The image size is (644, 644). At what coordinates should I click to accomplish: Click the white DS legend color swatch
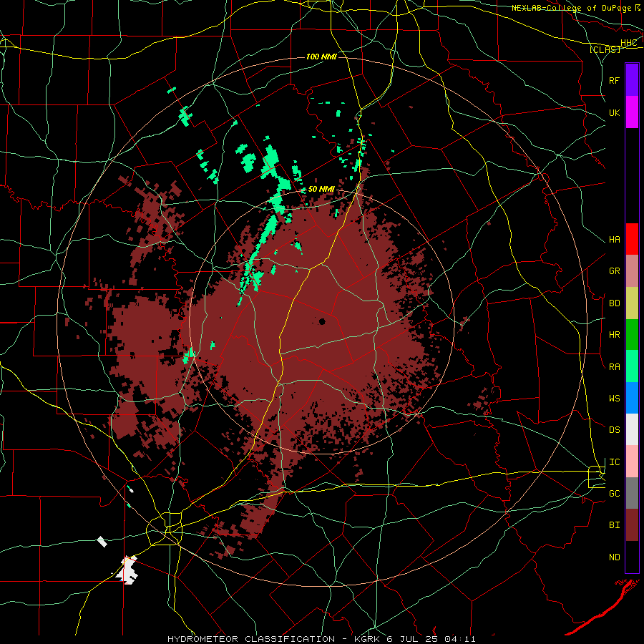tap(632, 429)
